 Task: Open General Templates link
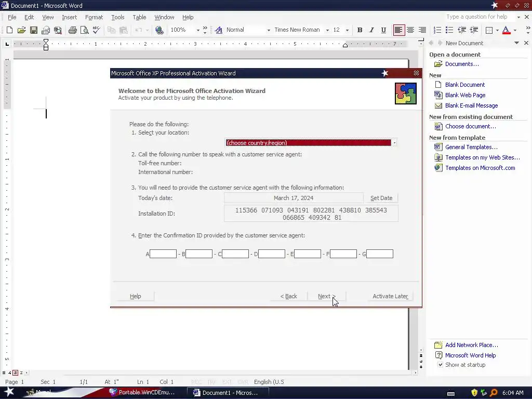471,147
